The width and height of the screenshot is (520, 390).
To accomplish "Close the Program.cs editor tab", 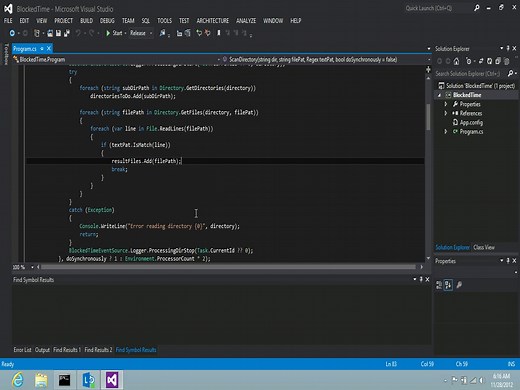I will pos(49,48).
